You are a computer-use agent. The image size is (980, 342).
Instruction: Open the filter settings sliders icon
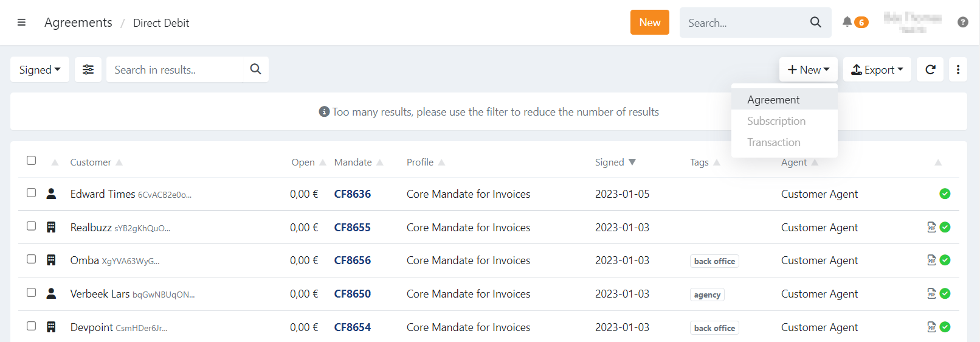(88, 69)
